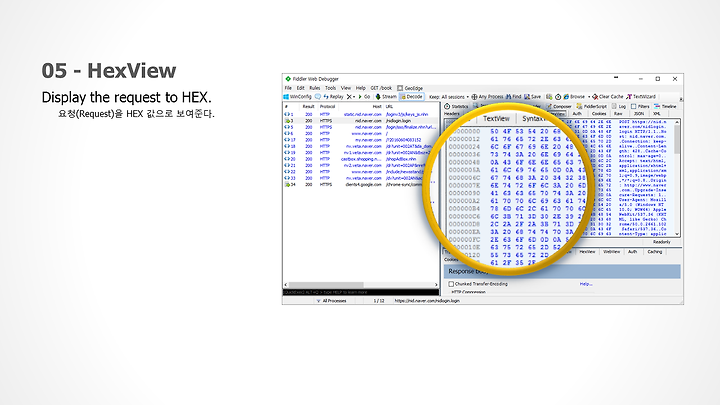Open WinConfig in the toolbar

coord(298,97)
